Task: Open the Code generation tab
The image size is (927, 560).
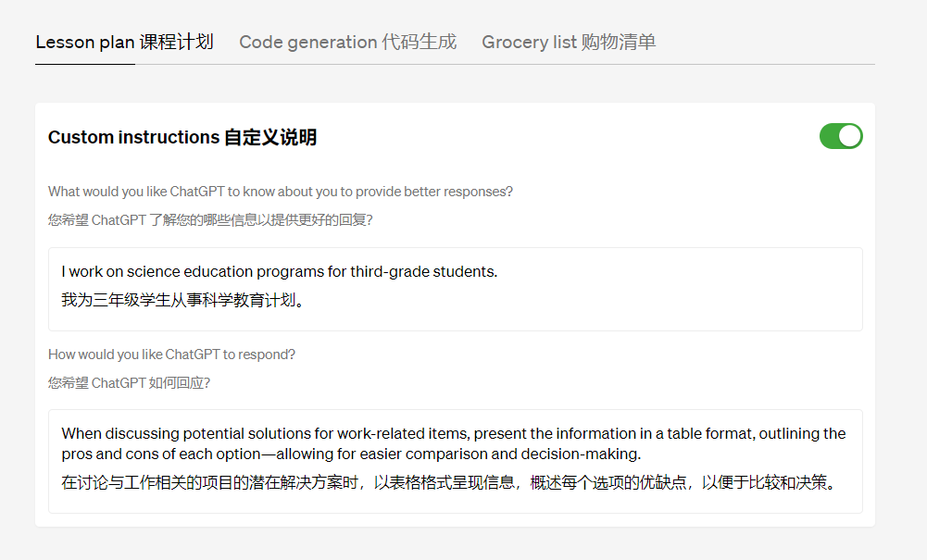Action: [347, 42]
